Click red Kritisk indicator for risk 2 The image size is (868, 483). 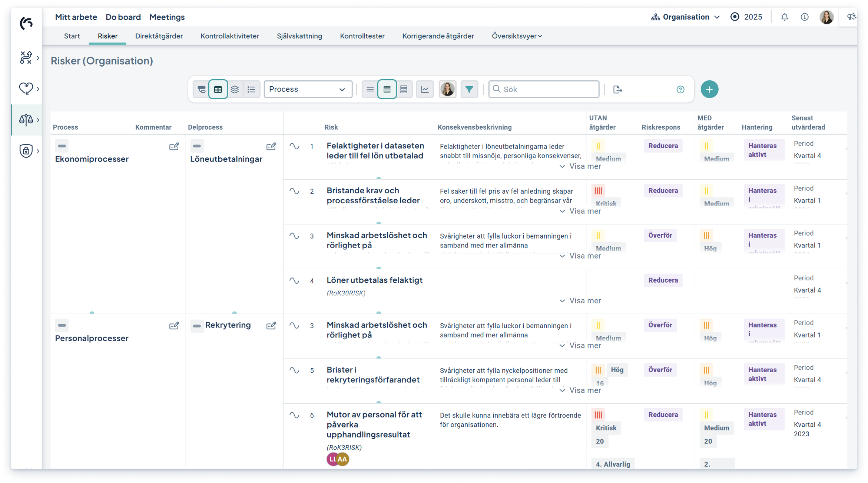coord(598,191)
